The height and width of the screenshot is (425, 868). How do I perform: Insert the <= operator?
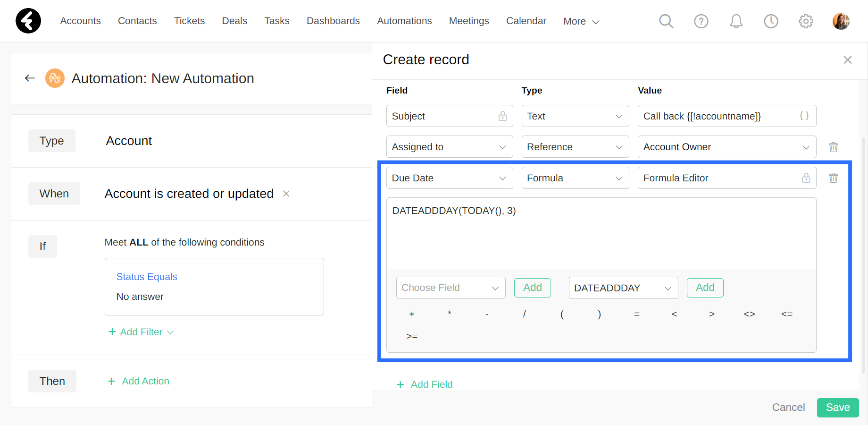pos(787,314)
